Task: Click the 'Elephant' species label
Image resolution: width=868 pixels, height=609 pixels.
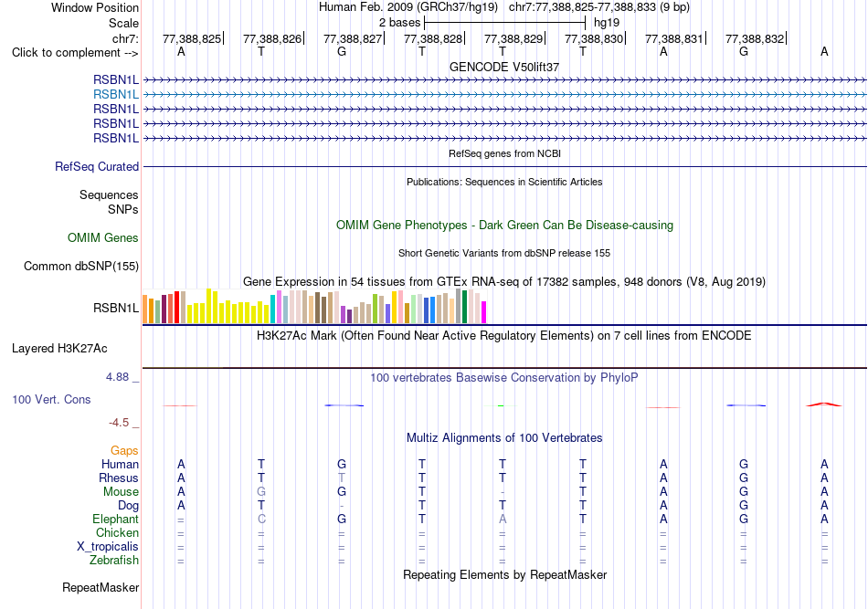Action: [116, 520]
